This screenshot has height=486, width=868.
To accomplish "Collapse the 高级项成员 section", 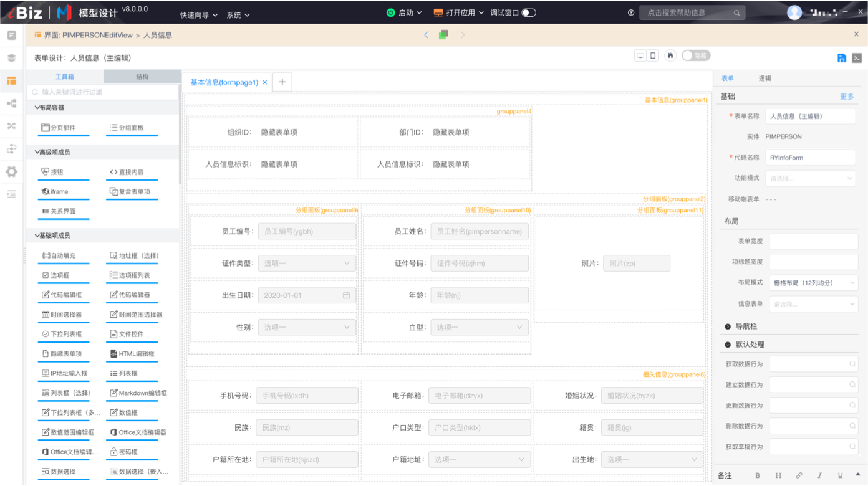I will point(102,152).
